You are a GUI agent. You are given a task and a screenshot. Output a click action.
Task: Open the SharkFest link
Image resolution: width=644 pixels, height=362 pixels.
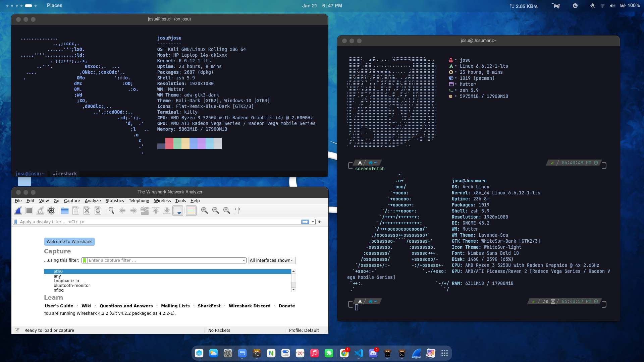(x=209, y=306)
